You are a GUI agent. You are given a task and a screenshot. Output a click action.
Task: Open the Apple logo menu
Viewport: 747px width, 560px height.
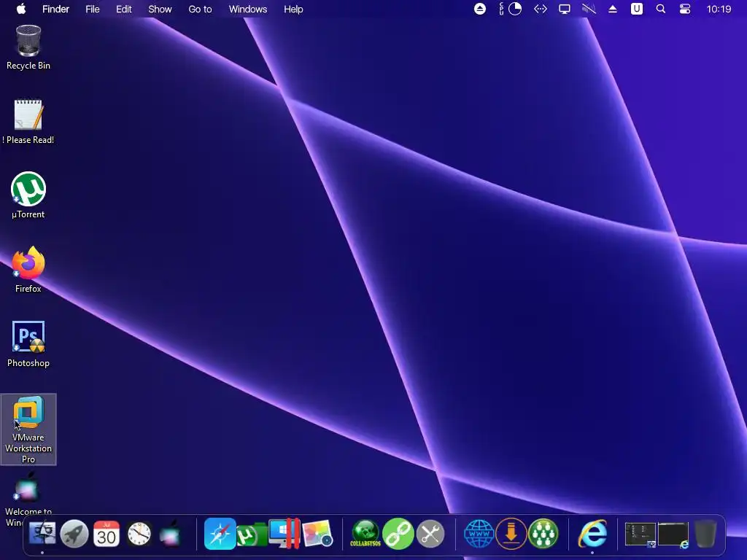(21, 9)
